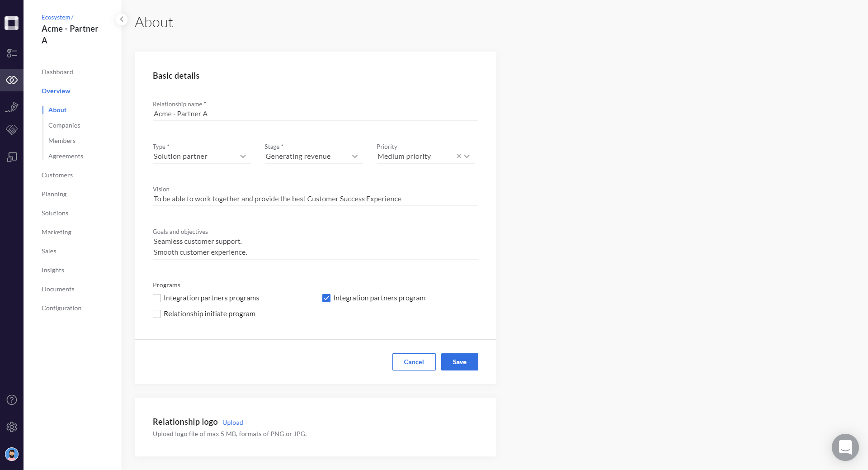Click the Cancel button
868x470 pixels.
point(414,362)
